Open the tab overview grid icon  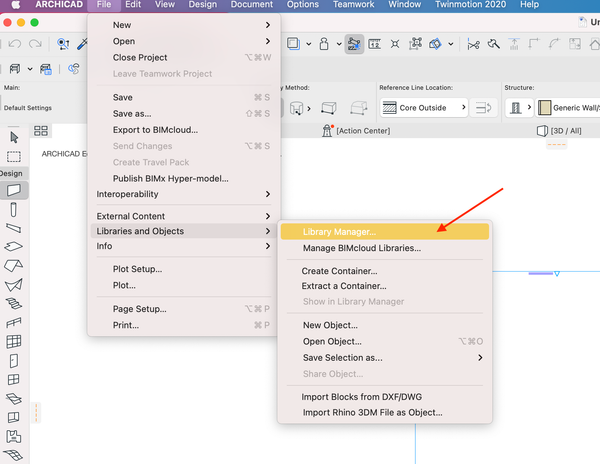pos(41,131)
